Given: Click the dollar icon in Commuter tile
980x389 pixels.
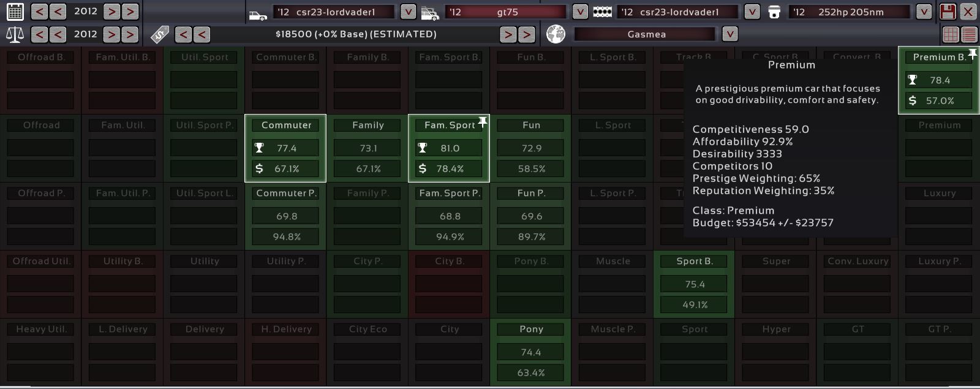Looking at the screenshot, I should coord(259,168).
